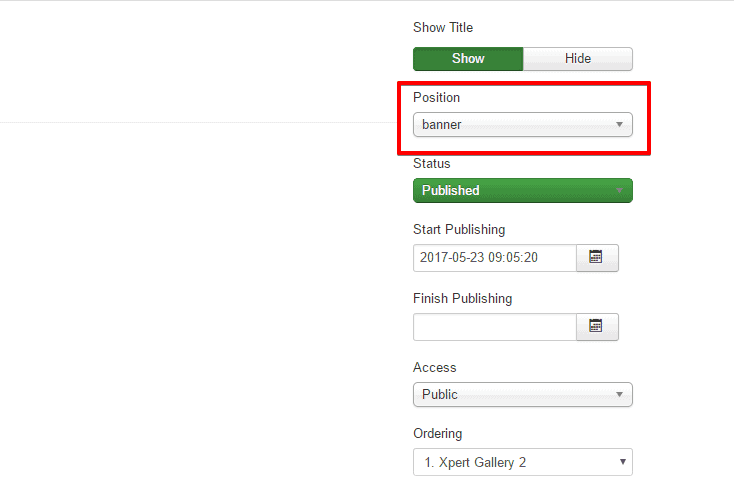The image size is (751, 487).
Task: Click inside the Start Publishing date field
Action: 494,258
